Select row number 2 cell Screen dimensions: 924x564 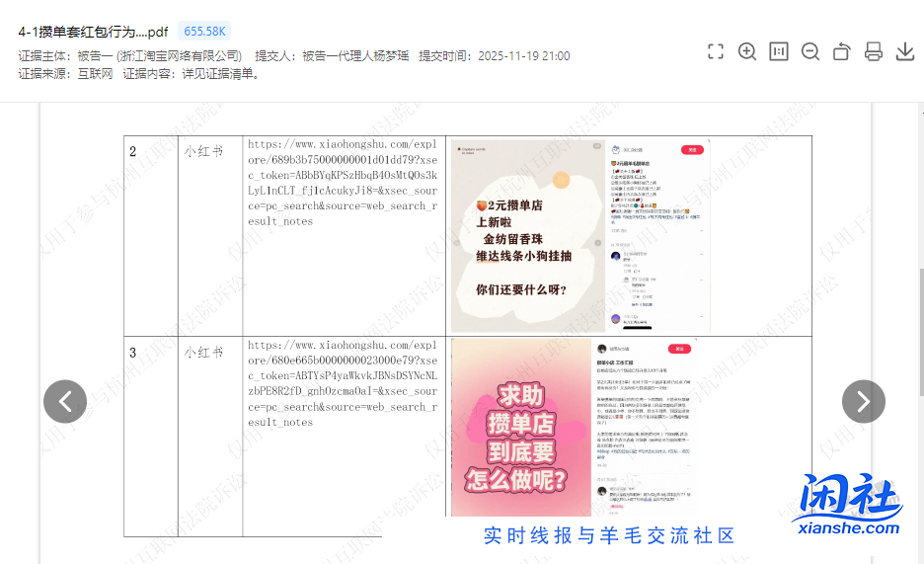[x=151, y=236]
